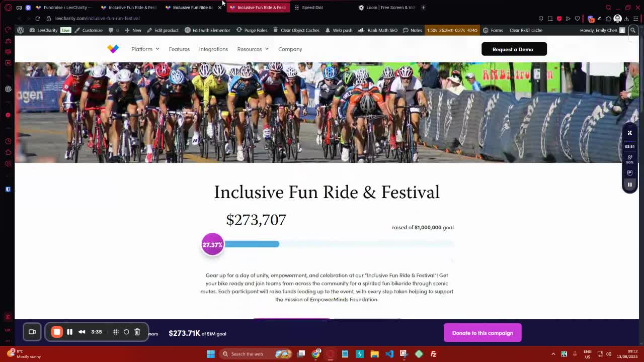Open WordPress admin bar search icon
The image size is (644, 362).
pos(633,30)
